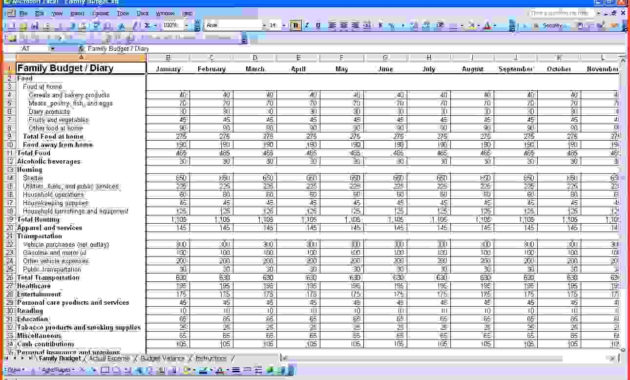Select the Oval drawing tool
Viewport: 630px width, 380px height.
[117, 370]
